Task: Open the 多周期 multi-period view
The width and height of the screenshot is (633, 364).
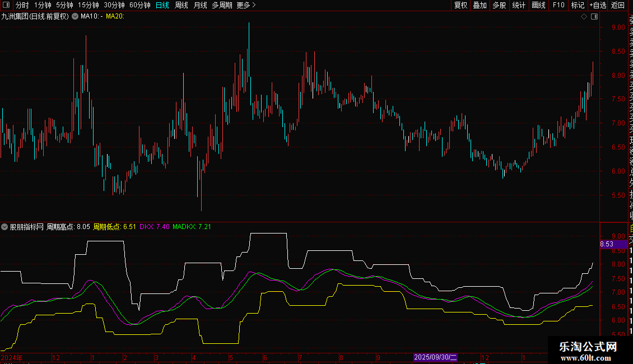Action: click(222, 5)
